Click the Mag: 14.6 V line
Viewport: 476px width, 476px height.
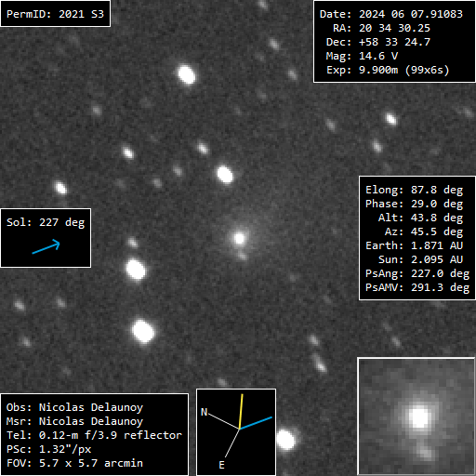[x=362, y=56]
